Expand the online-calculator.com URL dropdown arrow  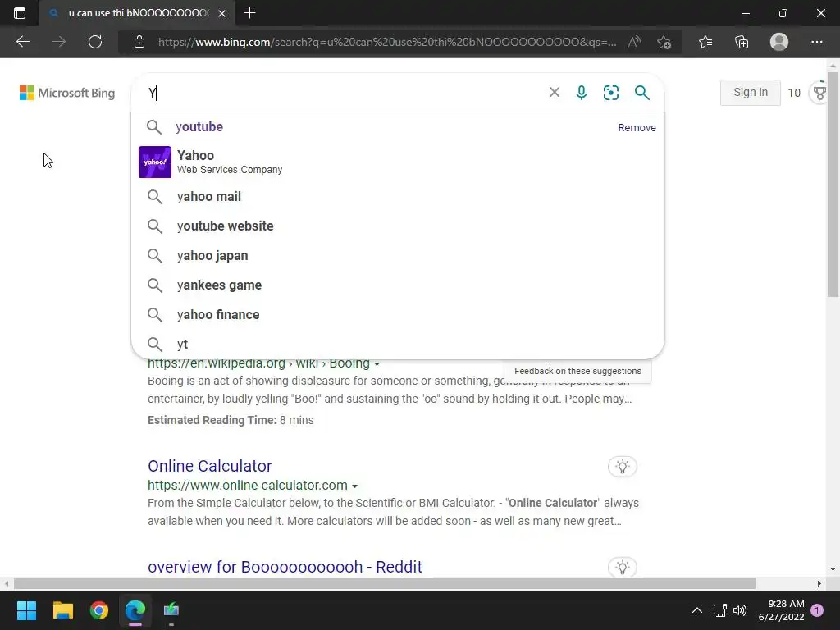pos(354,486)
